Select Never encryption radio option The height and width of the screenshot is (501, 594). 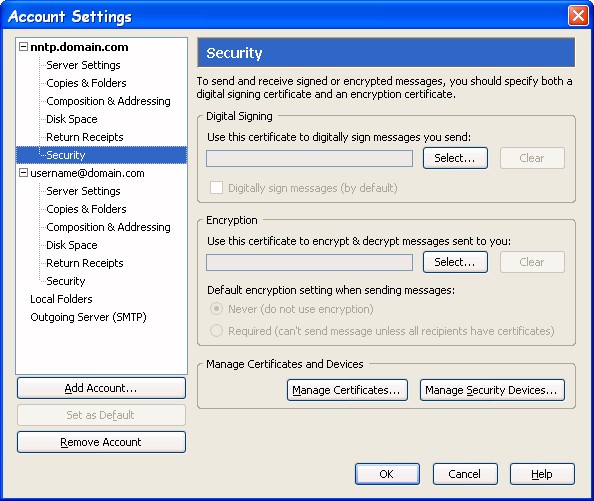click(216, 309)
